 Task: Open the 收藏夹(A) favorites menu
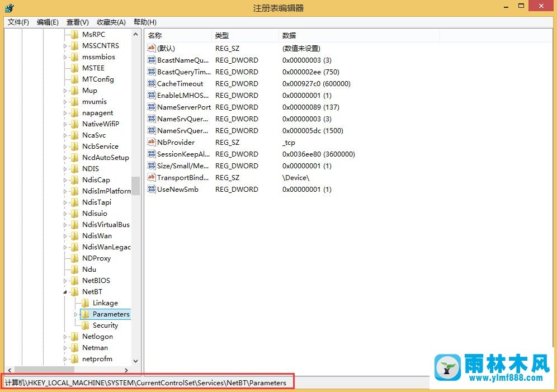111,22
